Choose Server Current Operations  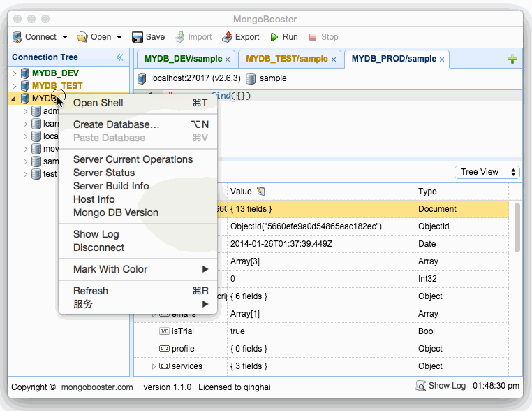tap(138, 159)
